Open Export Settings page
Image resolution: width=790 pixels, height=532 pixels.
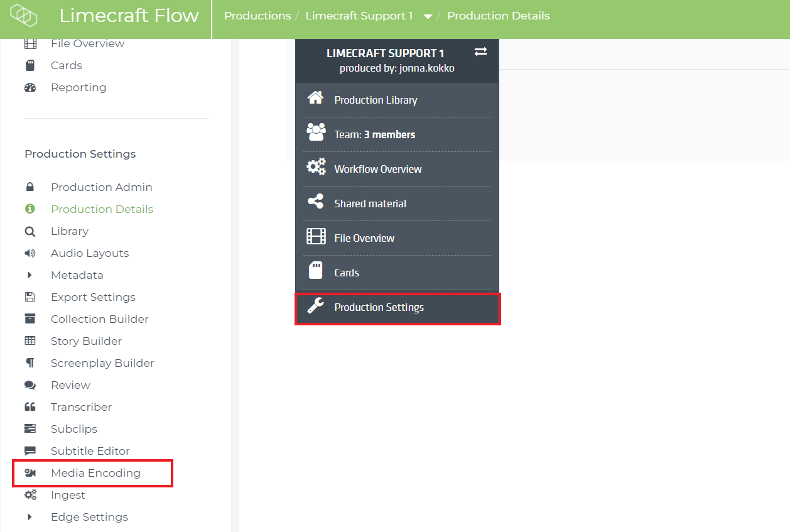[93, 297]
